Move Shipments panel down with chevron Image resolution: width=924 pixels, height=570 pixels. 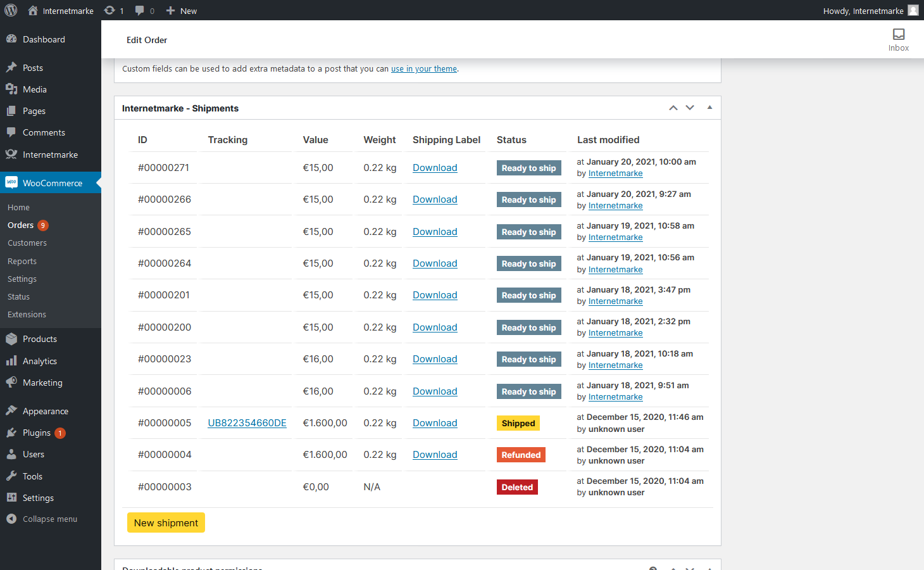690,108
